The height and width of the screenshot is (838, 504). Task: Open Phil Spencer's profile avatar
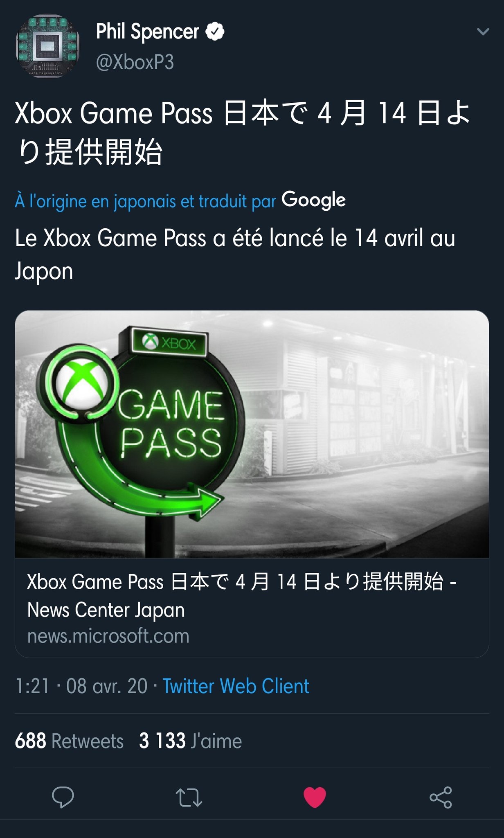47,47
